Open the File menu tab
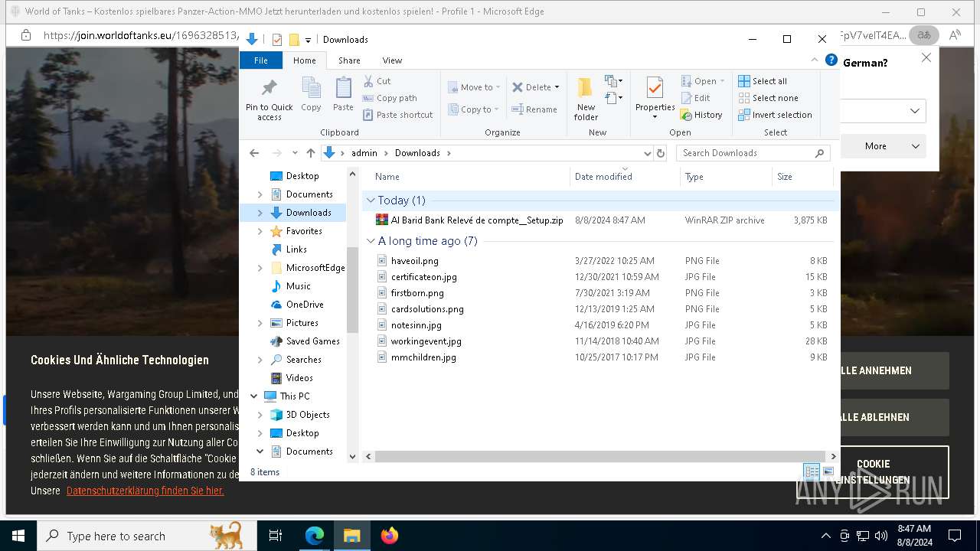The height and width of the screenshot is (551, 980). tap(261, 60)
